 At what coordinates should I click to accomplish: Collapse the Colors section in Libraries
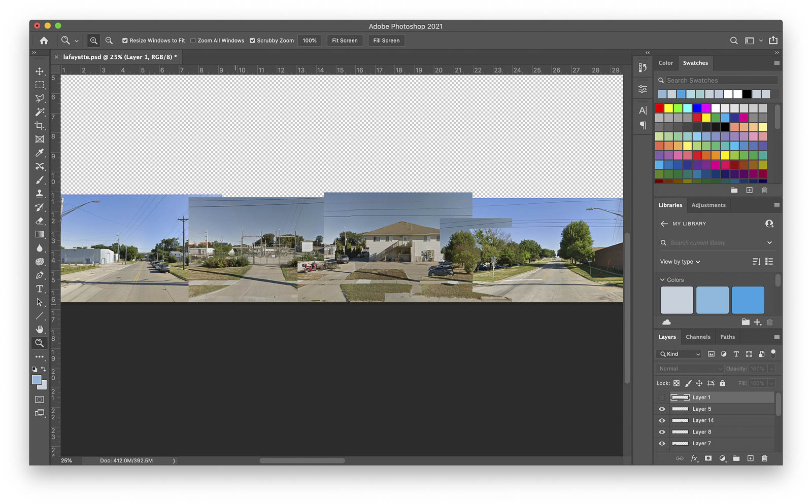click(x=662, y=280)
